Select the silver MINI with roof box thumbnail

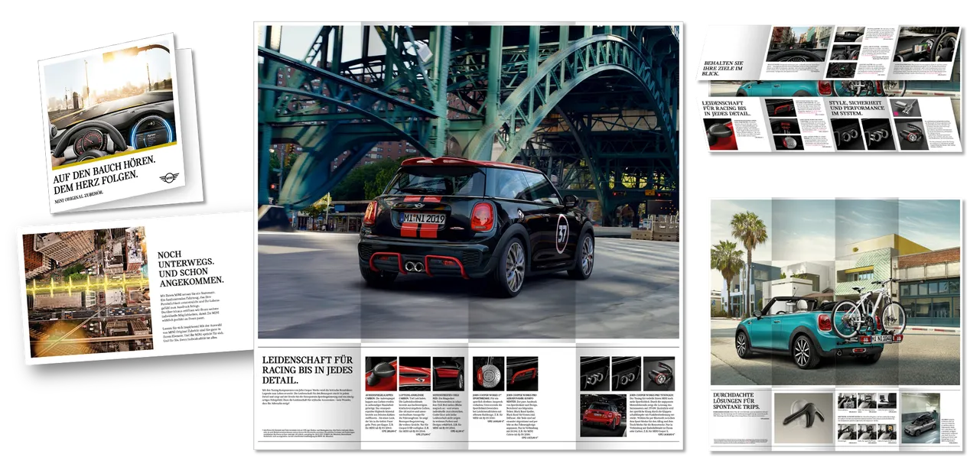point(920,419)
